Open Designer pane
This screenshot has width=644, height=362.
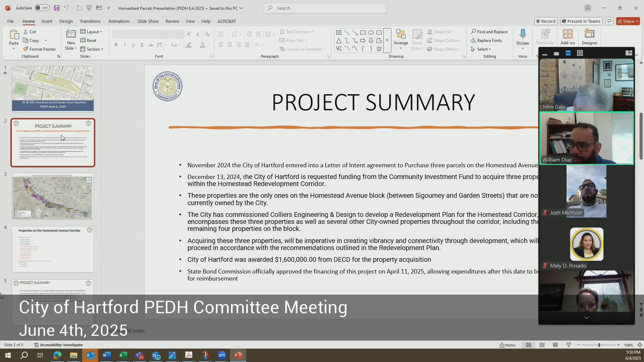point(590,37)
